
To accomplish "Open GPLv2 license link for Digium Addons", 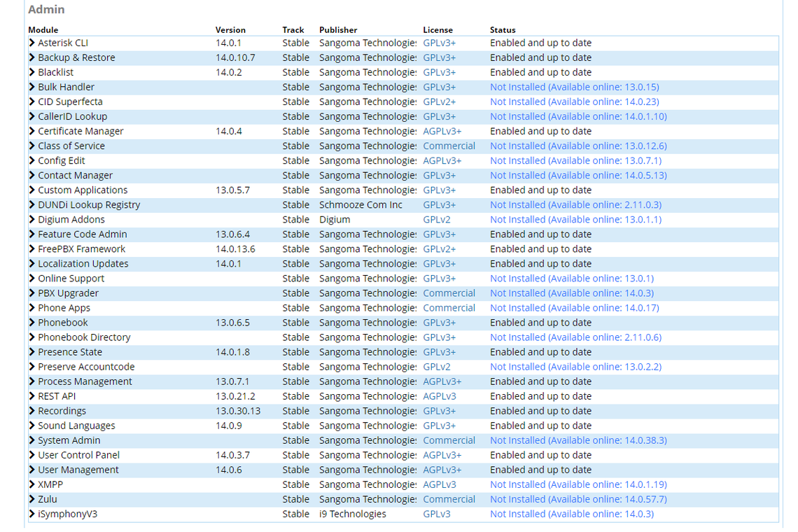I will click(436, 219).
